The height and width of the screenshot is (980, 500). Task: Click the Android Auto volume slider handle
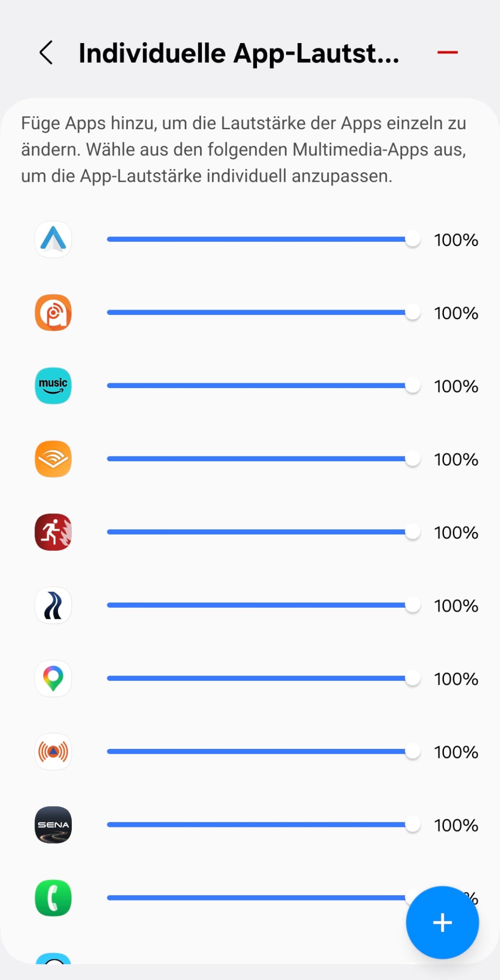[x=412, y=239]
